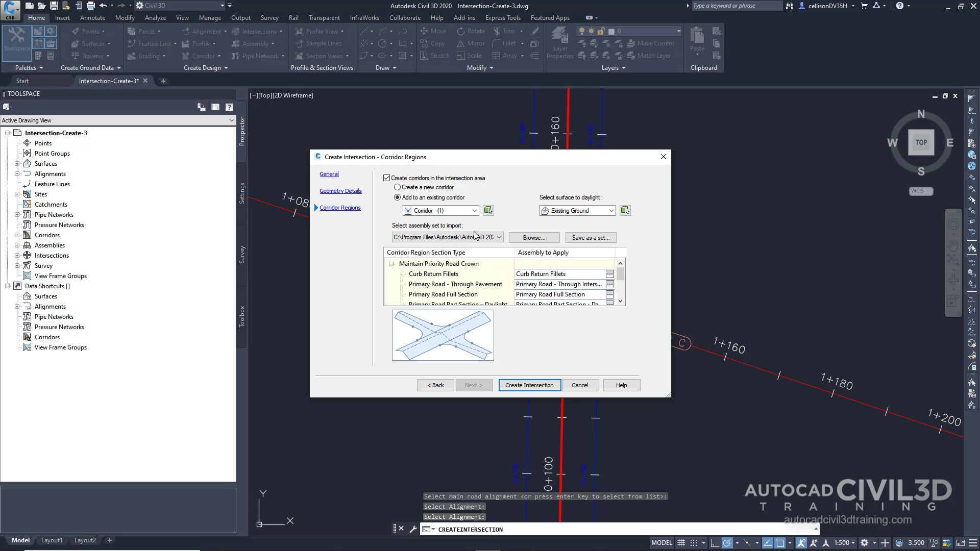980x551 pixels.
Task: Switch to the Annotate ribbon tab
Action: 93,17
